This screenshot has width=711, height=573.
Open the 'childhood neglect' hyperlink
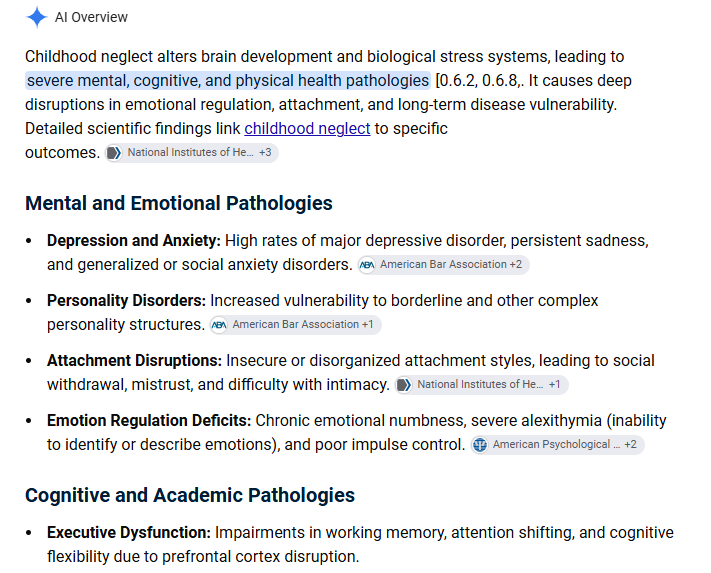[x=307, y=129]
